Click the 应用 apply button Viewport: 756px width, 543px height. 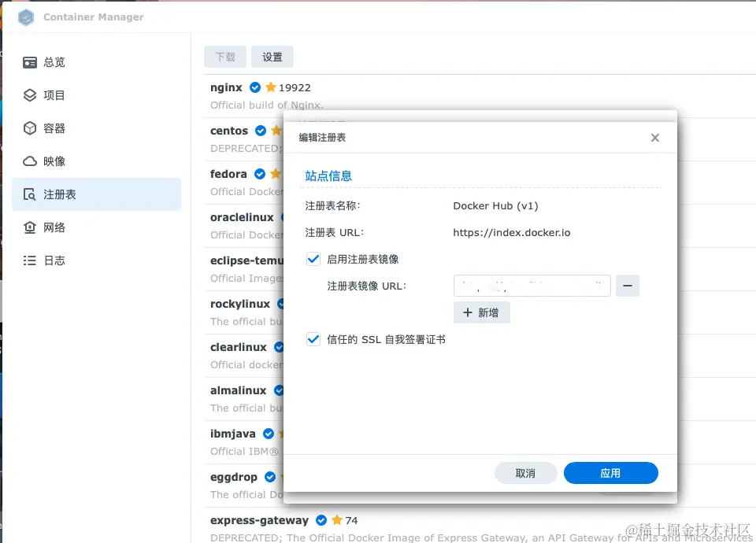click(610, 473)
